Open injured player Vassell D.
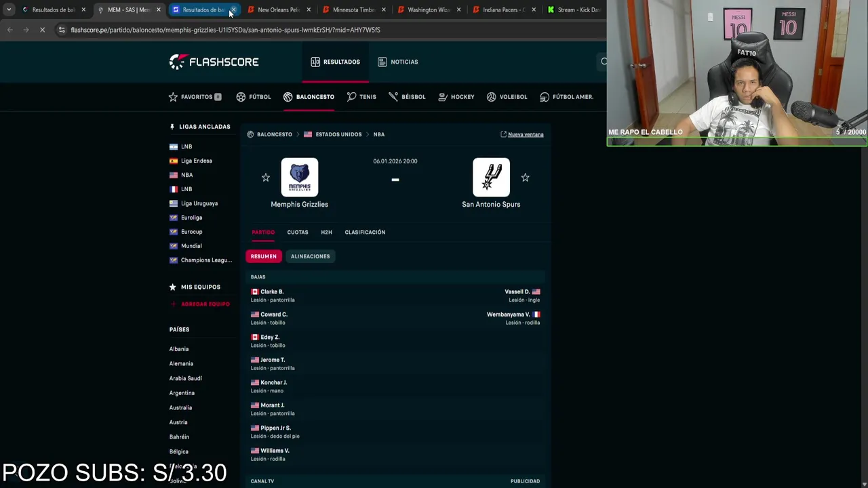Viewport: 868px width, 488px height. coord(517,291)
